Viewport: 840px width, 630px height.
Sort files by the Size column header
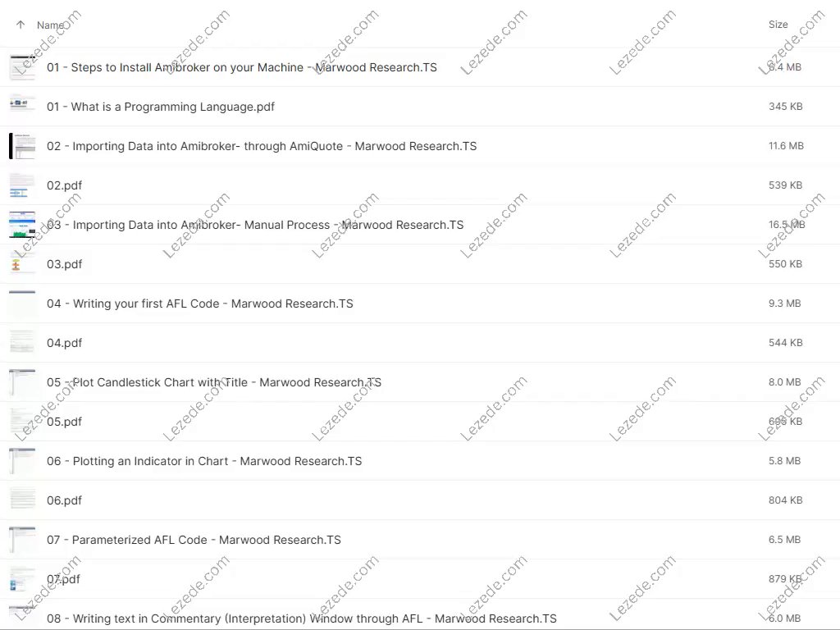(778, 25)
